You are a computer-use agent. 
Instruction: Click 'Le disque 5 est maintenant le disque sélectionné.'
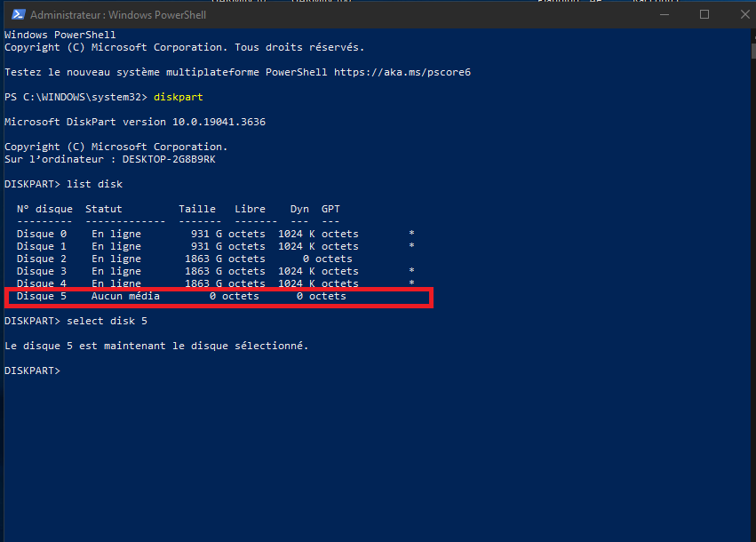[x=156, y=346]
